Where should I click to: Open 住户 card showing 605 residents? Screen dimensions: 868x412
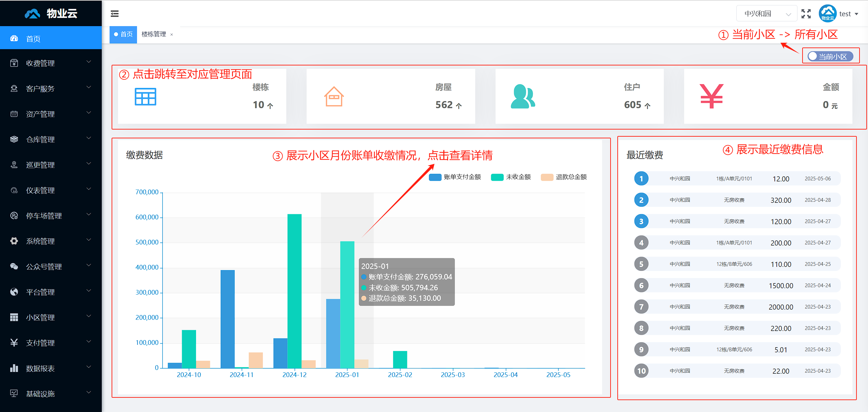tap(579, 96)
